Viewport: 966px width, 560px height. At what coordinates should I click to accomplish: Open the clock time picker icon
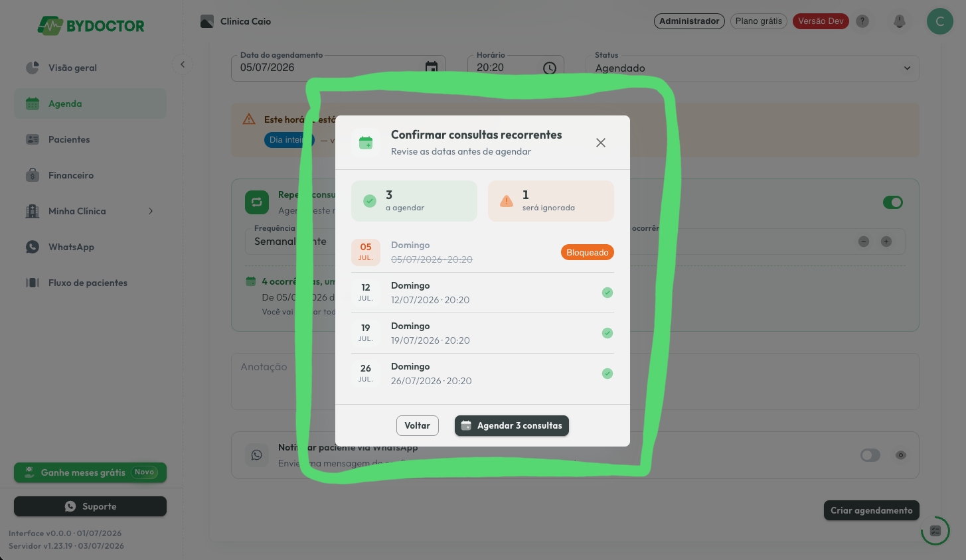coord(550,68)
